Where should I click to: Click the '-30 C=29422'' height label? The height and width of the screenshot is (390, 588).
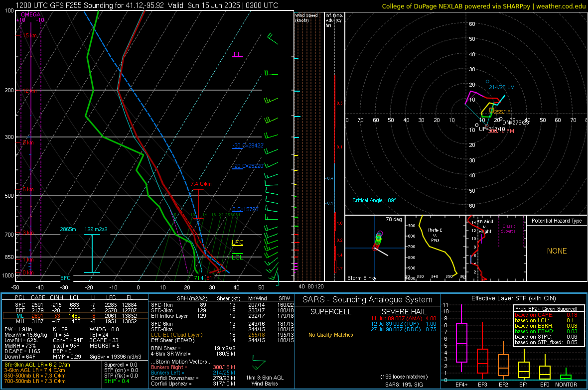(x=248, y=145)
